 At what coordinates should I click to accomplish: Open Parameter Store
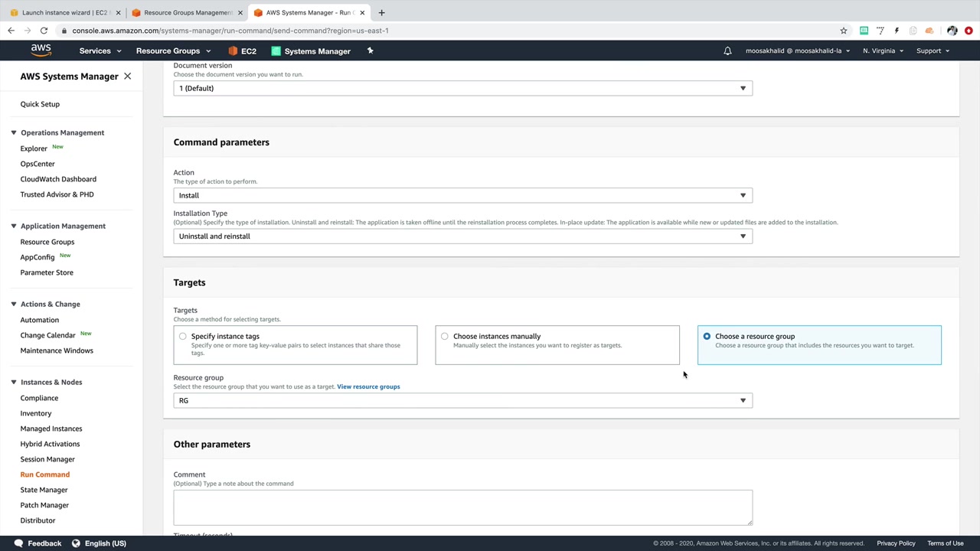[47, 272]
